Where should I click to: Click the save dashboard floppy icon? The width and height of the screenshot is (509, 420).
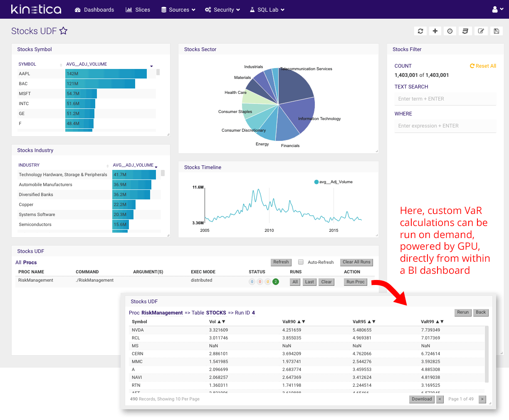496,31
